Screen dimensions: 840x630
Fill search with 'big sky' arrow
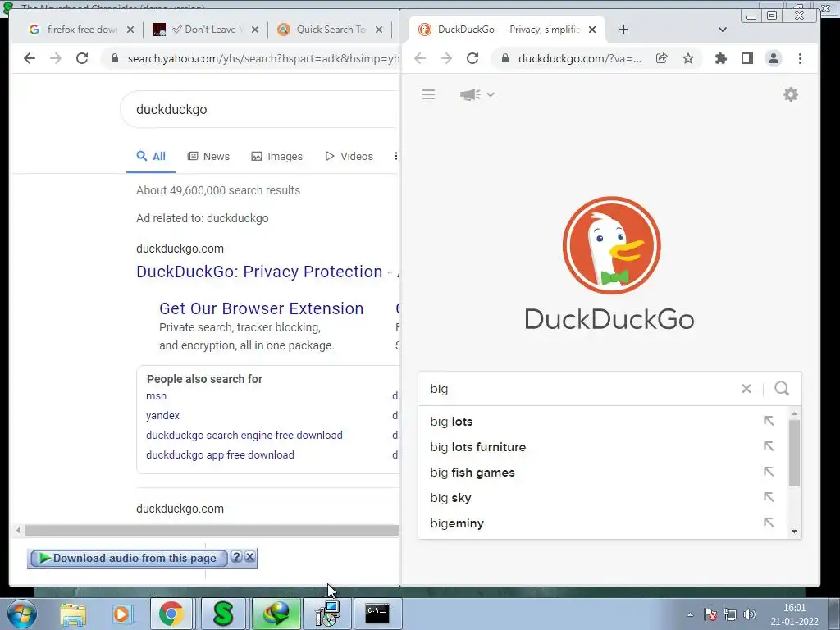click(x=769, y=497)
